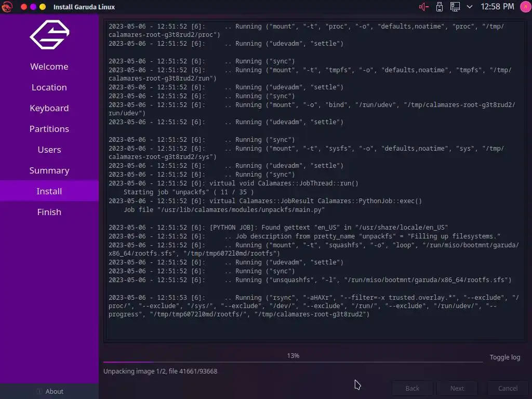Click the 'Calamares::JobThread::run()' log line
Image resolution: width=532 pixels, height=399 pixels.
pos(233,183)
